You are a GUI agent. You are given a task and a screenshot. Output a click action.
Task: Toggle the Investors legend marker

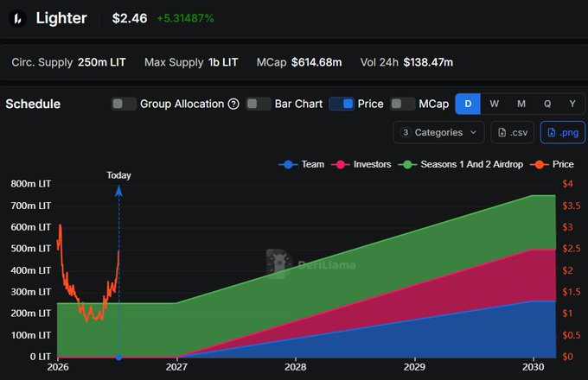(x=341, y=164)
